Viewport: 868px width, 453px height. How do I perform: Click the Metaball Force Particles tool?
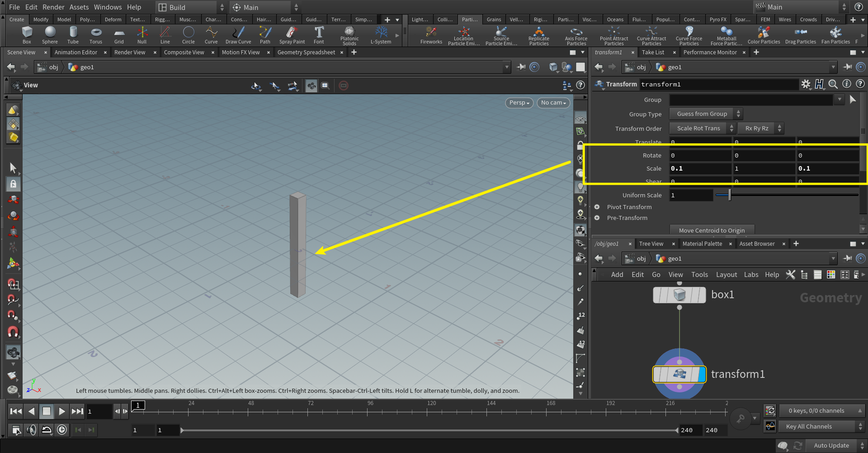point(726,35)
